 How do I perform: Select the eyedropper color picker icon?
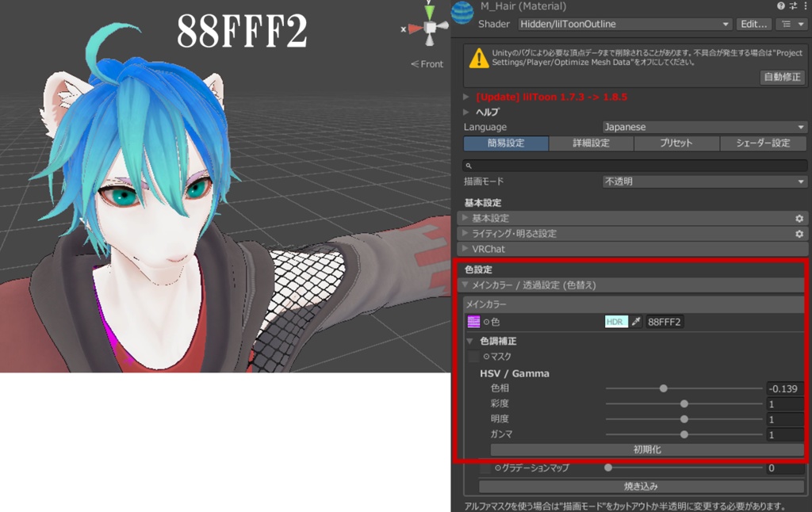click(637, 322)
